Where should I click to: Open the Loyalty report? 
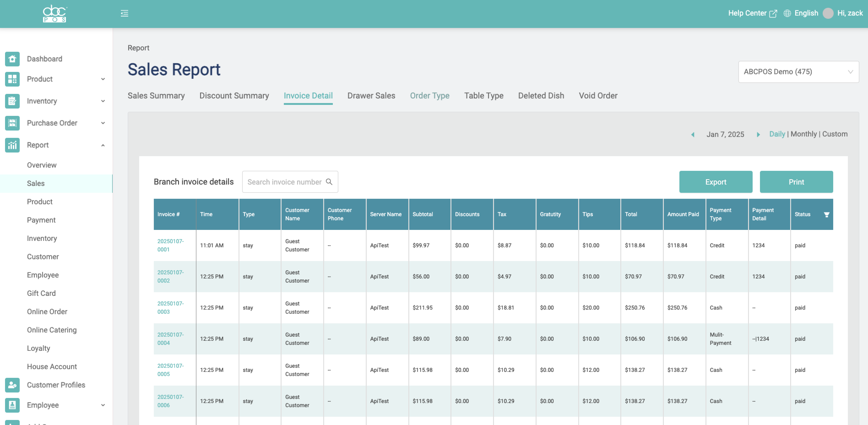click(x=38, y=348)
